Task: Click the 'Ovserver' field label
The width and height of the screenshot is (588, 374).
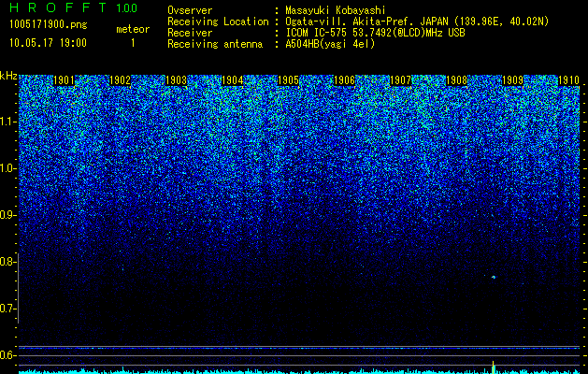Action: click(x=190, y=10)
